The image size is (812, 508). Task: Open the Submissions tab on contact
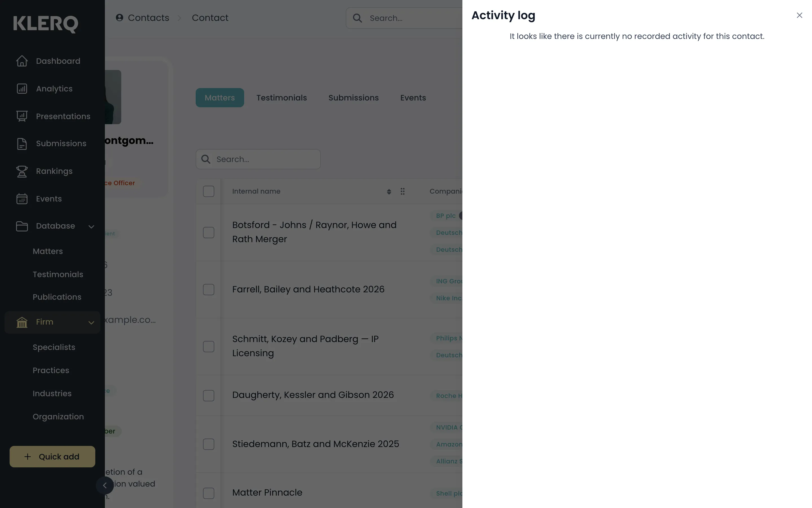pos(353,98)
